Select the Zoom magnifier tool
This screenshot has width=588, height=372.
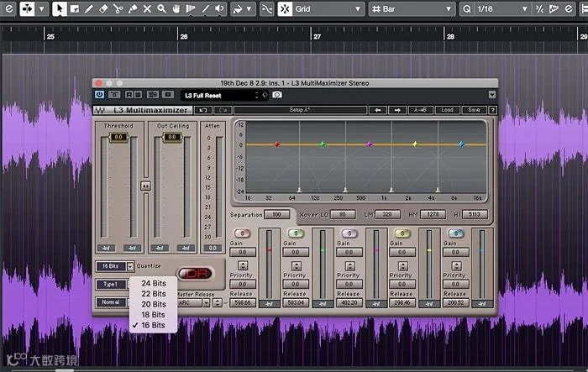pyautogui.click(x=161, y=8)
